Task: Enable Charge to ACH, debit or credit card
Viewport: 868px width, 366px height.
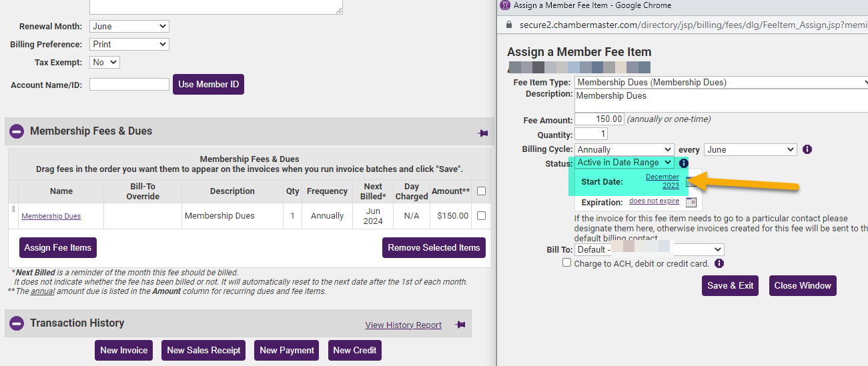Action: 567,263
